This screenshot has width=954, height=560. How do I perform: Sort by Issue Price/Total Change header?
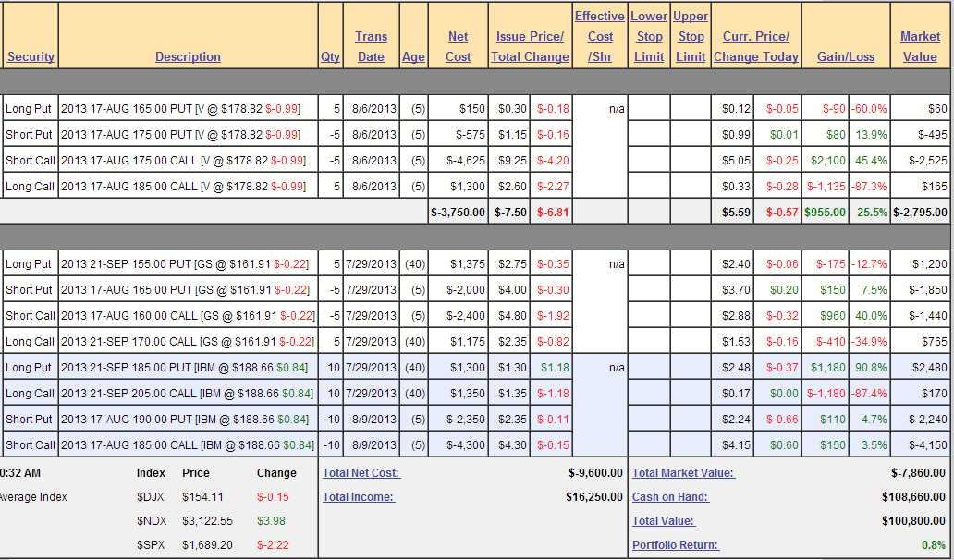point(530,46)
